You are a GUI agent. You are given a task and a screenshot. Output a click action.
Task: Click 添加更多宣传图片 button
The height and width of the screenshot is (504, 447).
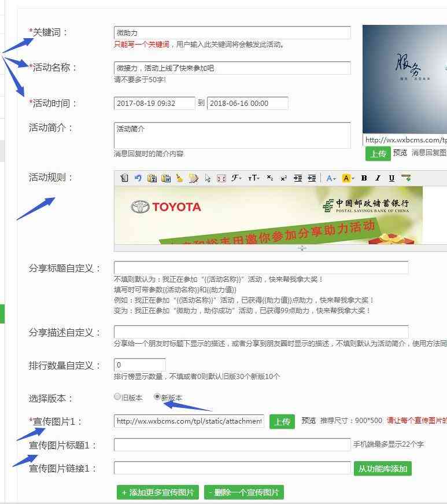coord(158,492)
